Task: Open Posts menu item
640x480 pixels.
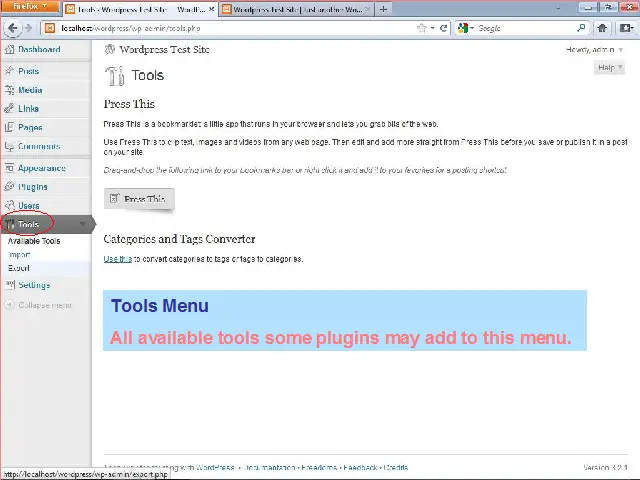Action: pos(29,71)
